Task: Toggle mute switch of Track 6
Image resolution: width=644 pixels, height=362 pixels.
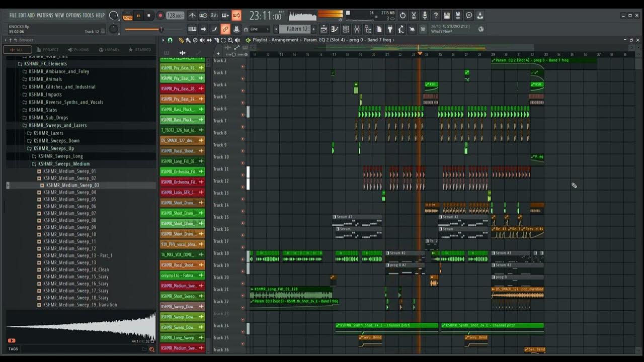Action: [x=243, y=115]
